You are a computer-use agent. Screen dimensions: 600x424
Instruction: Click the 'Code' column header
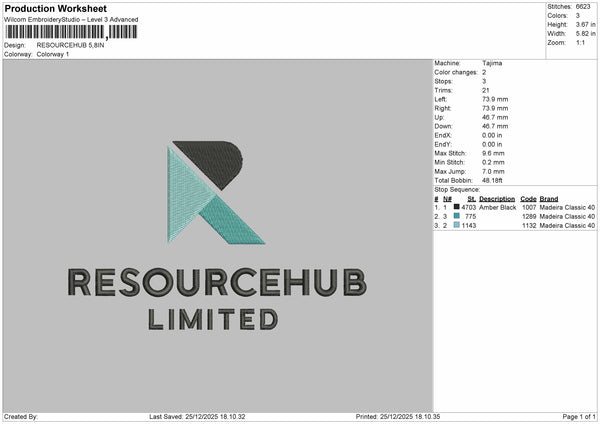pos(528,199)
